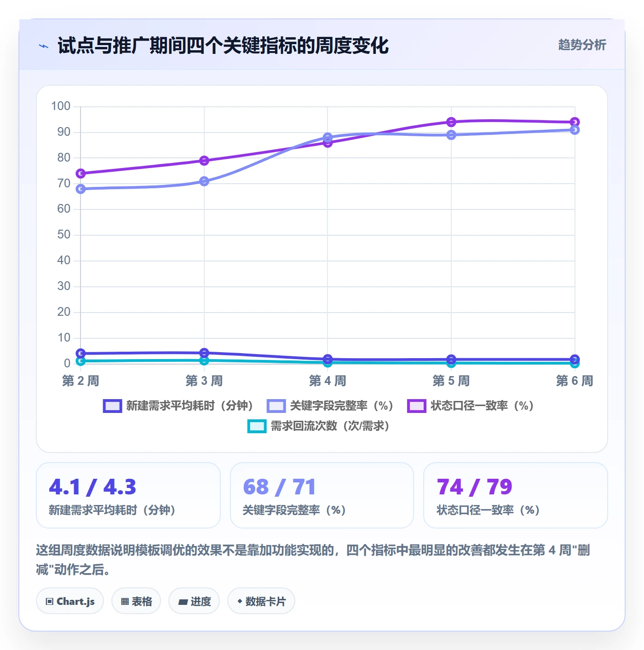Click the 第 6 周 x-axis label
The image size is (644, 650).
[575, 381]
